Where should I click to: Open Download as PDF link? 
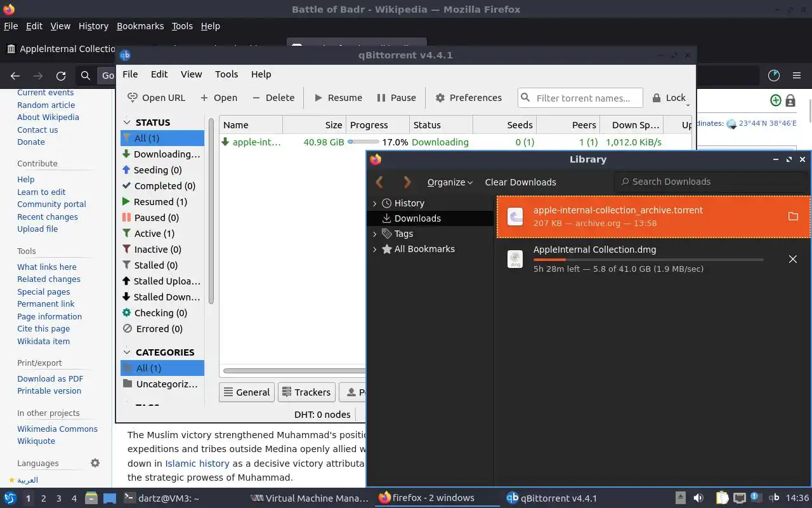click(x=50, y=378)
